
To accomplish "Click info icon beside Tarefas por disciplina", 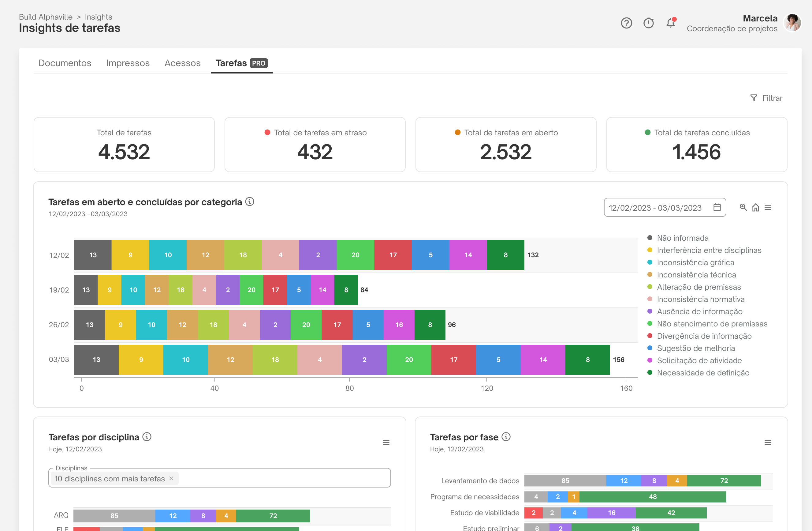I will tap(147, 437).
